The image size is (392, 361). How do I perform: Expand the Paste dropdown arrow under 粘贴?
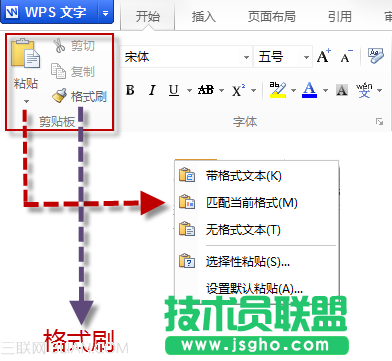click(26, 101)
